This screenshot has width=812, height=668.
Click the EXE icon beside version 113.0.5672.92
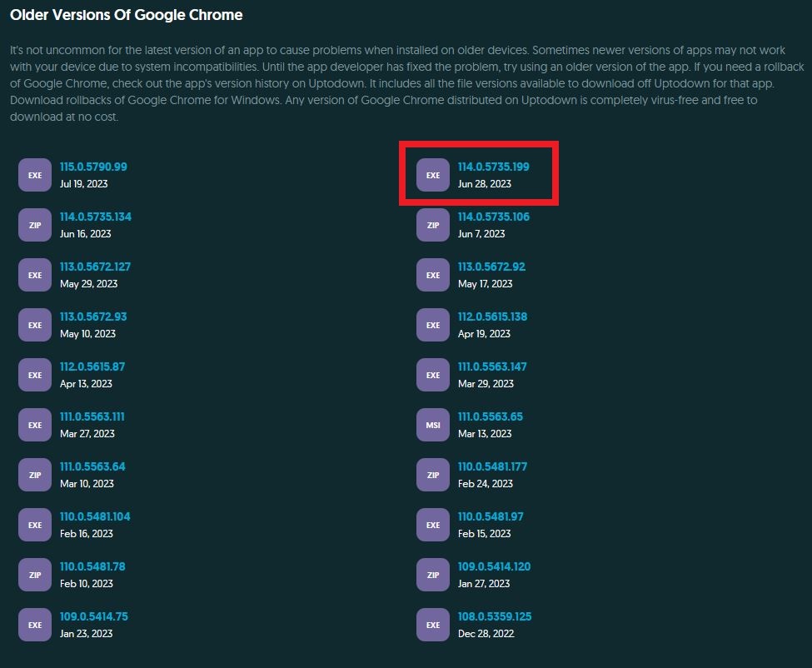pyautogui.click(x=433, y=275)
